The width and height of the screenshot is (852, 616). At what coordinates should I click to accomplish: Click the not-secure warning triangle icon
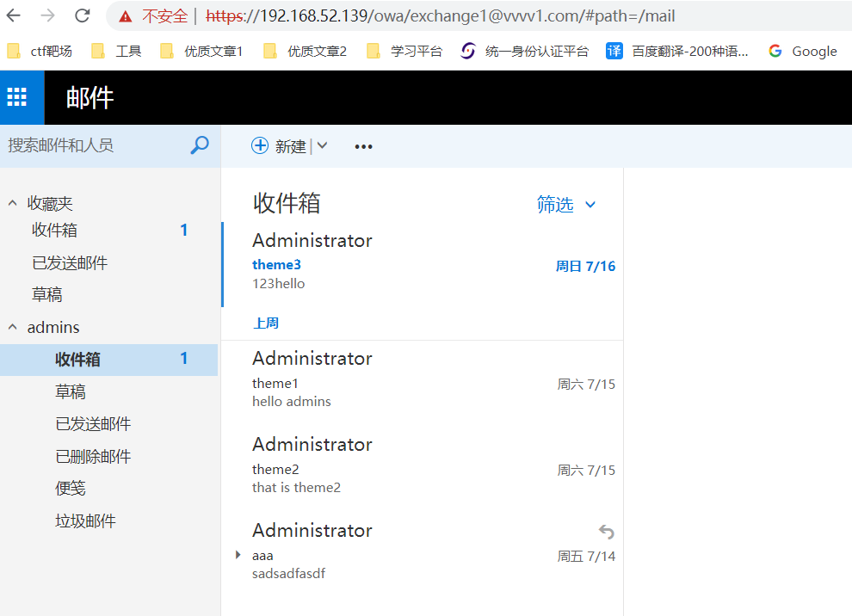click(x=126, y=15)
